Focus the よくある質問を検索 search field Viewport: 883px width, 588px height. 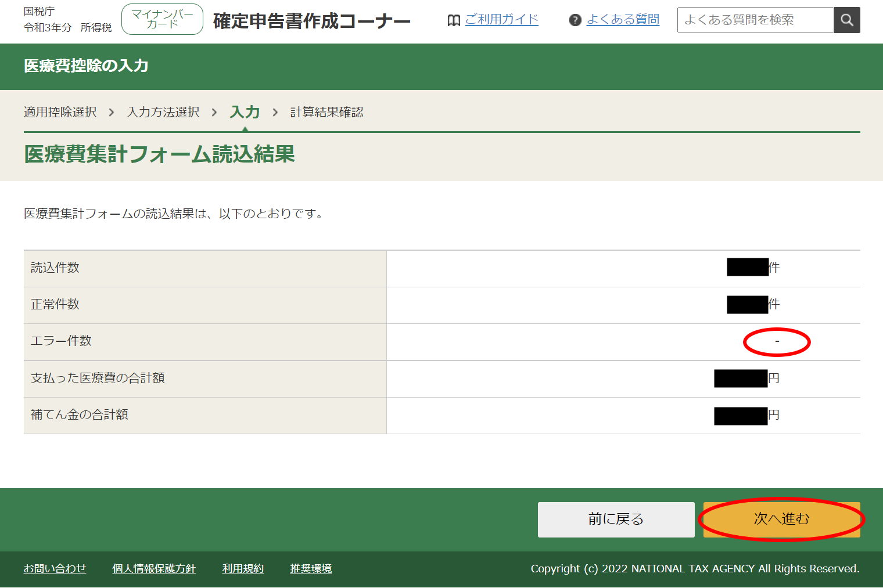tap(755, 20)
